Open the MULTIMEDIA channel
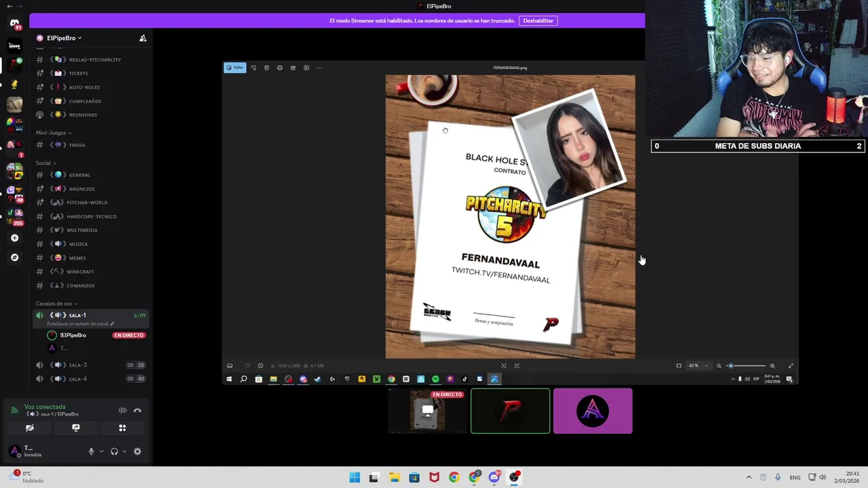This screenshot has width=868, height=488. tap(91, 230)
